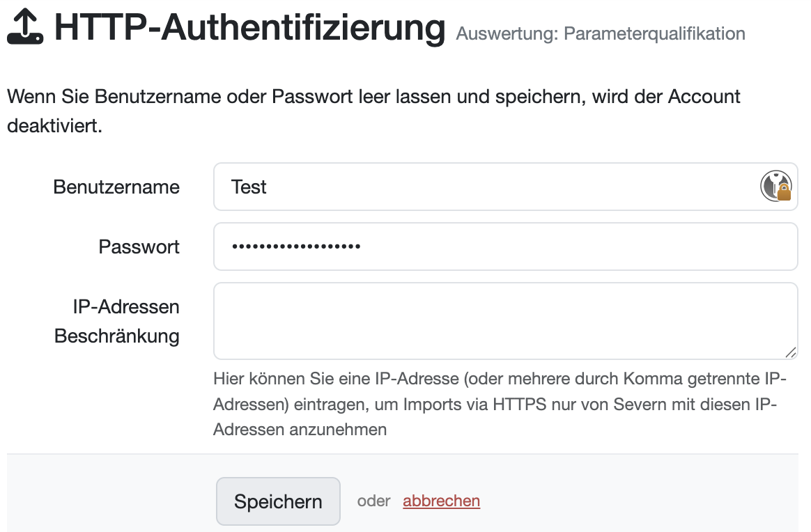Click the 'Test' value in username field
The image size is (811, 532).
click(x=249, y=187)
